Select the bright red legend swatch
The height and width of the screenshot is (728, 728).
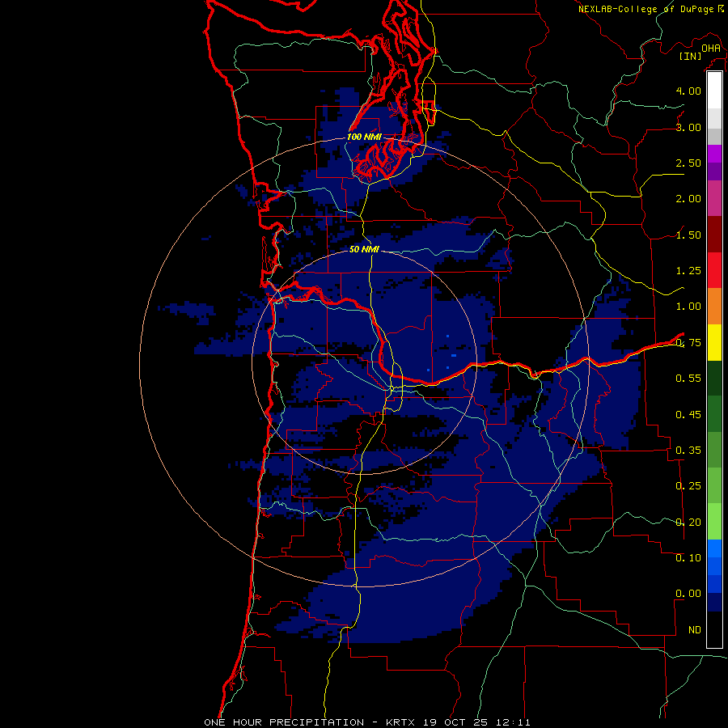coord(714,270)
